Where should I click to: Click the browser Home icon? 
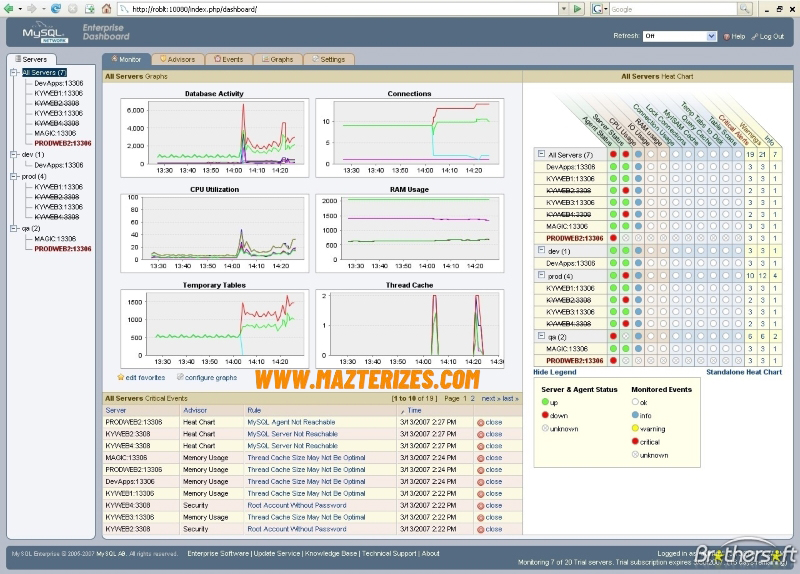[106, 8]
